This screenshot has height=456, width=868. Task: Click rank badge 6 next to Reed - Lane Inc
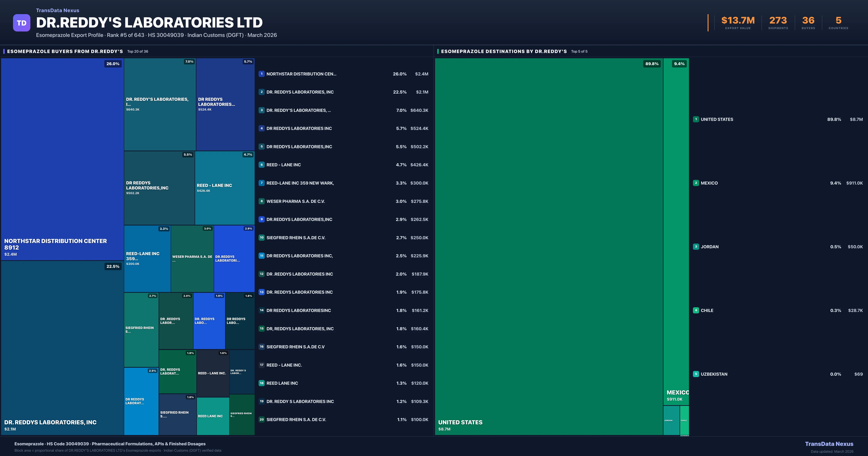(261, 165)
